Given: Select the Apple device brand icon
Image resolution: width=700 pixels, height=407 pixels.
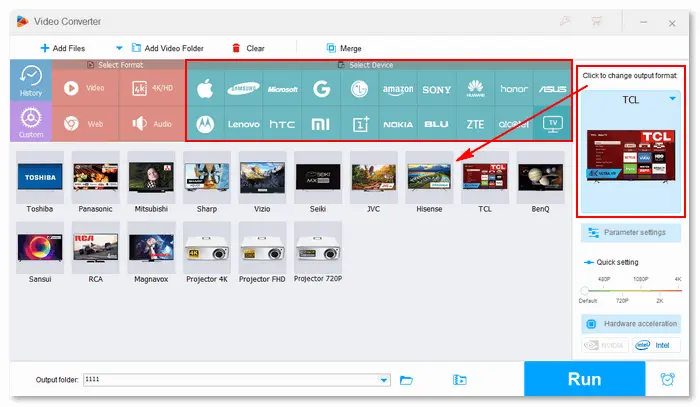Looking at the screenshot, I should coord(205,89).
